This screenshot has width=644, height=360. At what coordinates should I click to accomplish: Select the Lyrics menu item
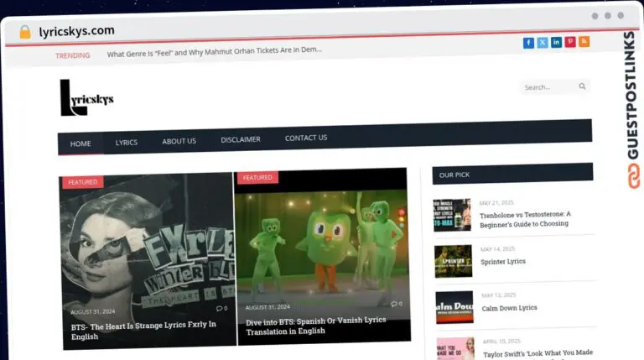click(x=127, y=142)
